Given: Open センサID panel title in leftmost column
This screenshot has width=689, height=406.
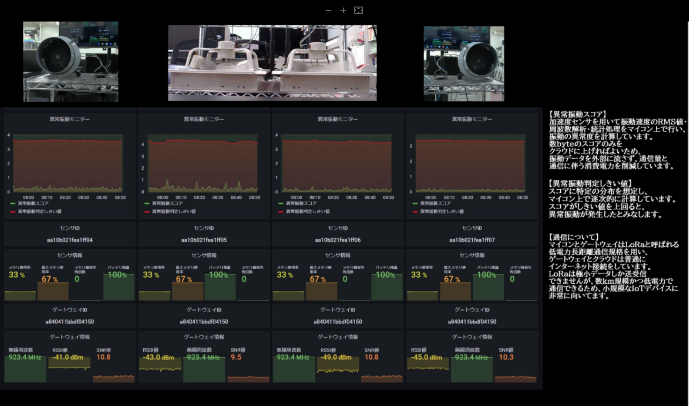Looking at the screenshot, I should pyautogui.click(x=68, y=228).
